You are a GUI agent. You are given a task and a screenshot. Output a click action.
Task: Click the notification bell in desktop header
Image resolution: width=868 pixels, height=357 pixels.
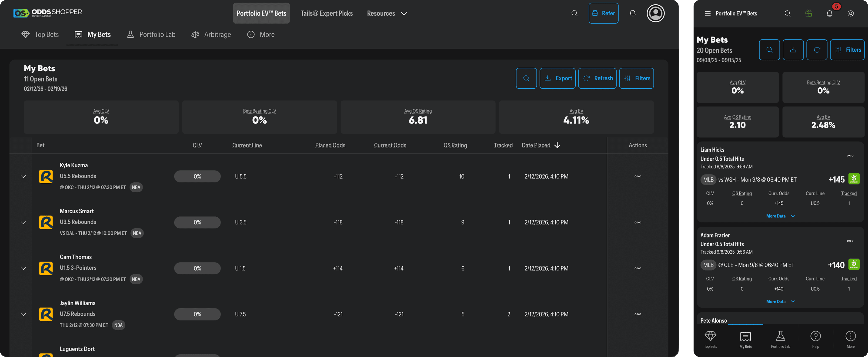(x=632, y=13)
